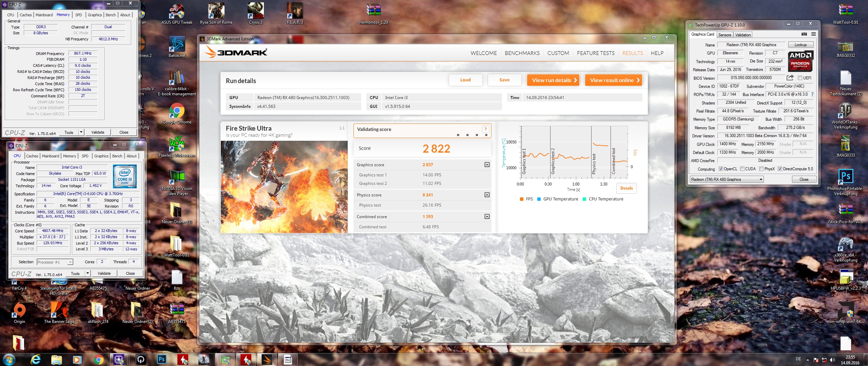Select the Flawless Widescreen desktop icon
This screenshot has height=366, width=868.
pos(177,147)
